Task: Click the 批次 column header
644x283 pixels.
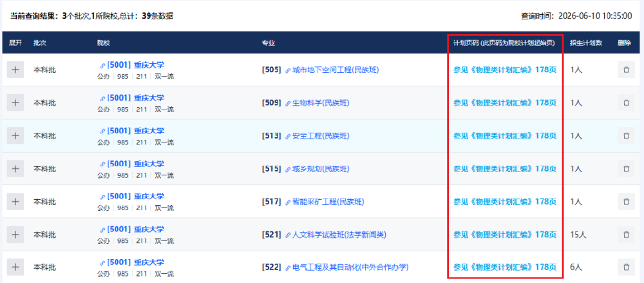Action: click(40, 43)
